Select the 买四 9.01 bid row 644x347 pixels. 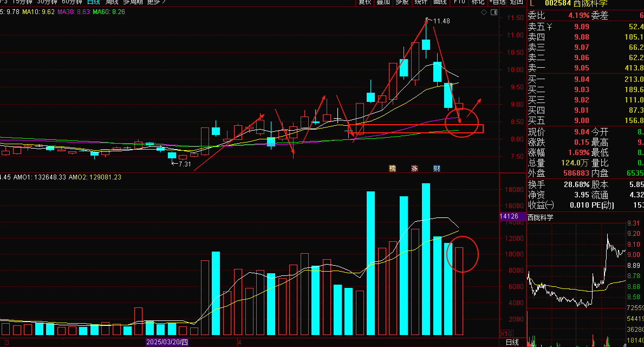coord(586,110)
